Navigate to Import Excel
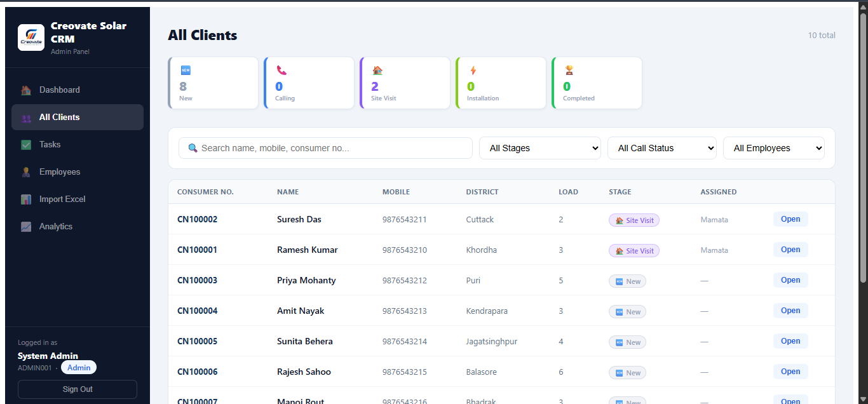Image resolution: width=868 pixels, height=404 pixels. tap(78, 199)
